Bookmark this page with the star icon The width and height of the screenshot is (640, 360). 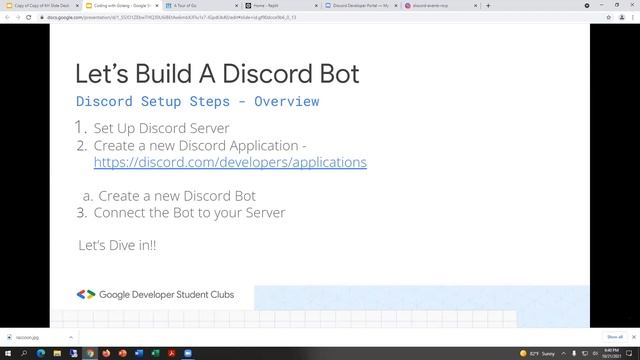609,18
